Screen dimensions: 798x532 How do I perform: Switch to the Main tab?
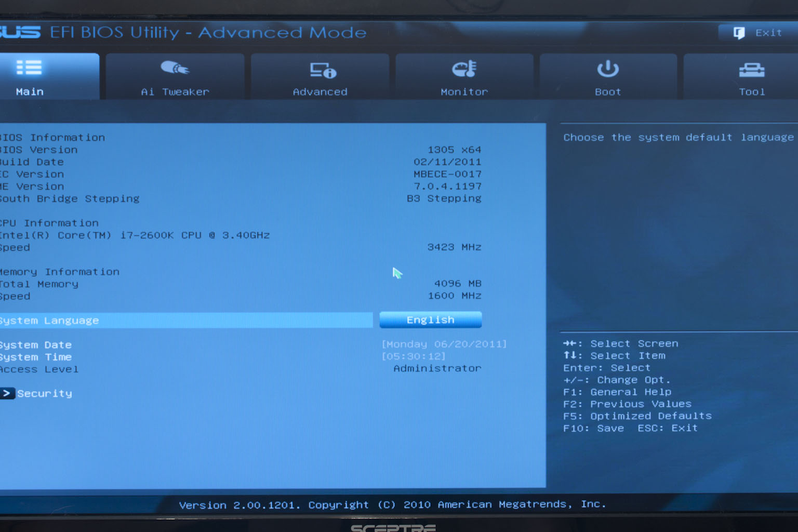click(49, 76)
